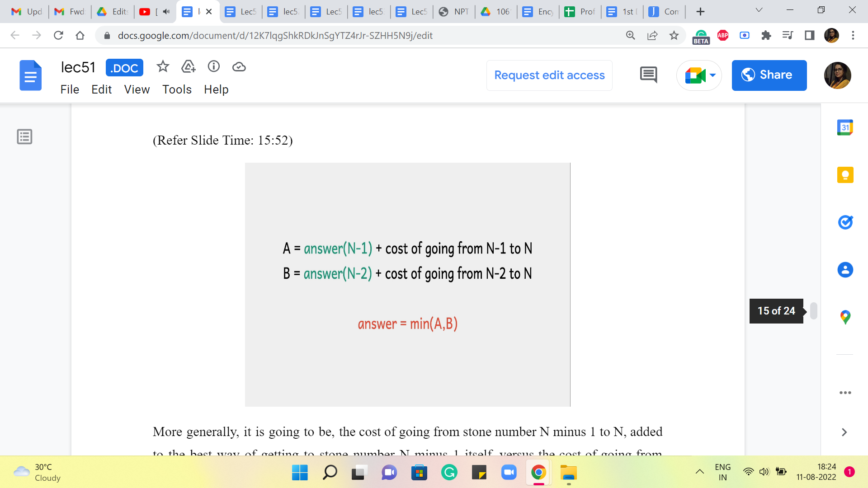Open Google Maps side panel
This screenshot has width=868, height=488.
point(844,317)
